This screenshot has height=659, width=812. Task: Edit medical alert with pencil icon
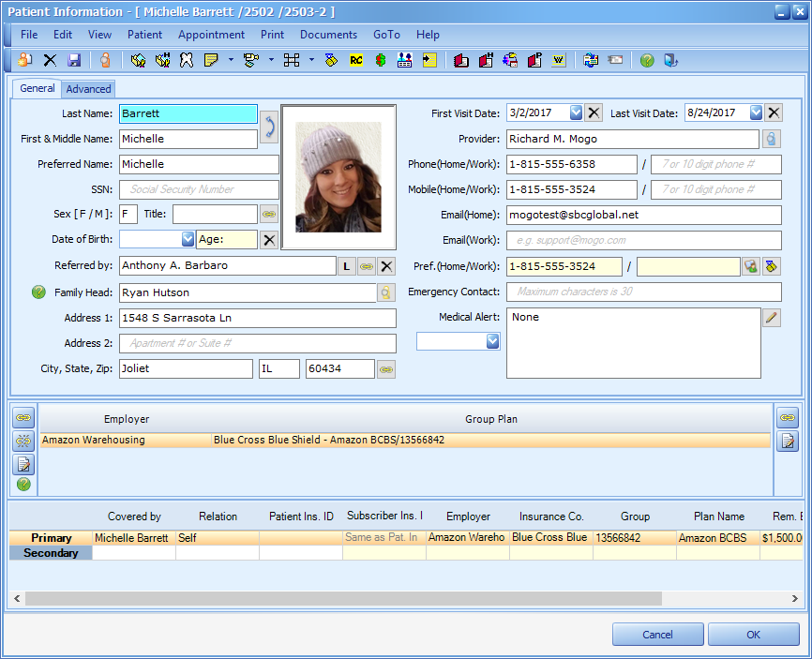coord(772,318)
